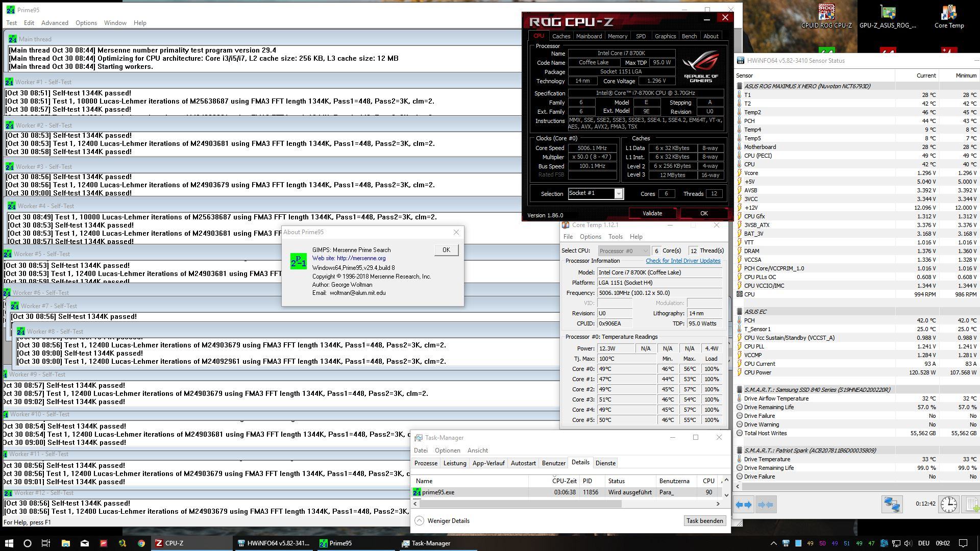980x551 pixels.
Task: Open CPU-Z Selection Socket #1 dropdown
Action: pyautogui.click(x=618, y=194)
